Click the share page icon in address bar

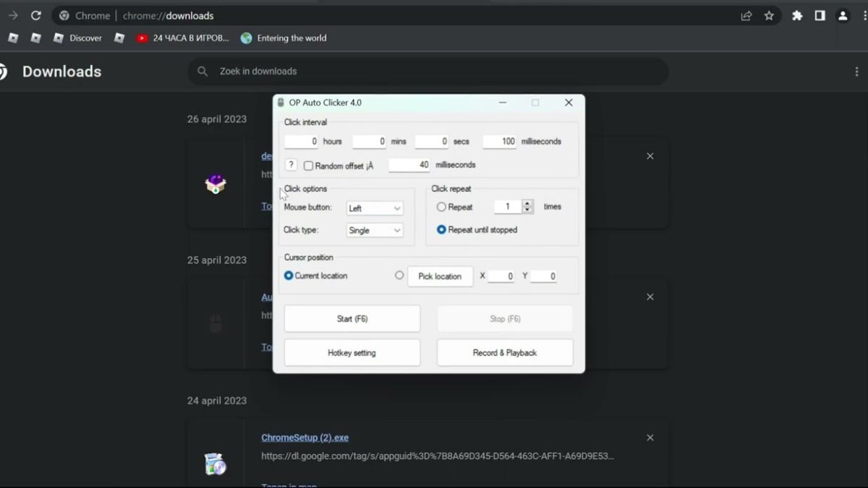[x=746, y=15]
